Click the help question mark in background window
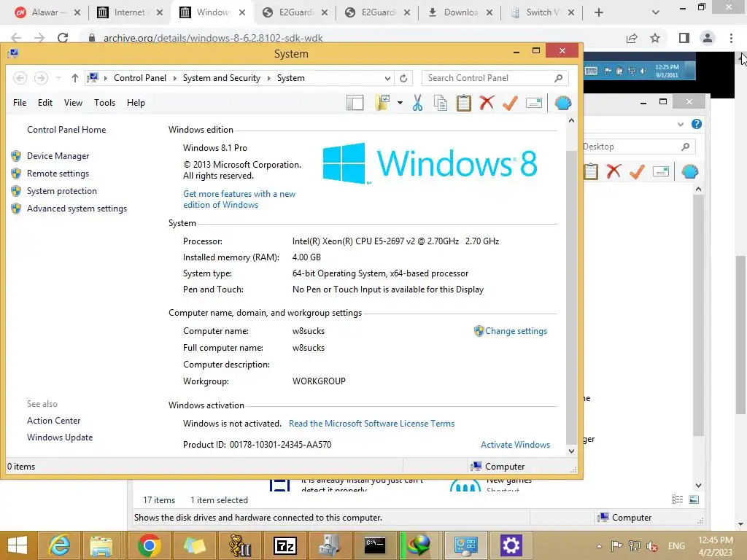747x560 pixels. (697, 124)
